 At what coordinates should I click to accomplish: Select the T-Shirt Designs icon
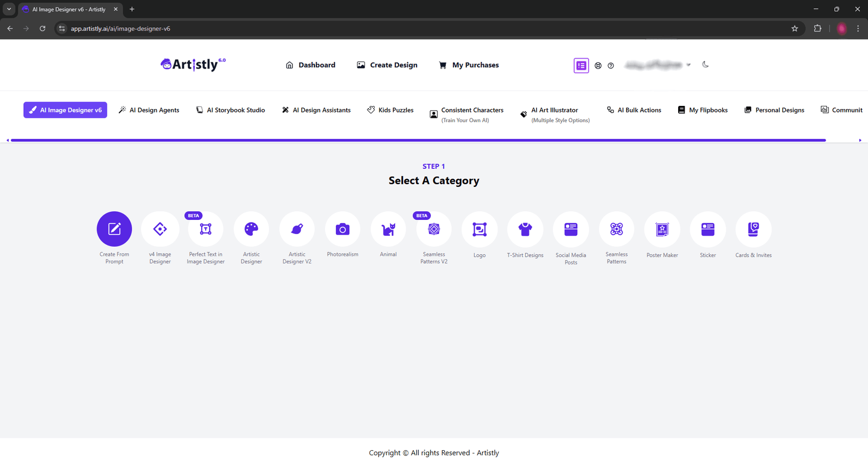[525, 229]
